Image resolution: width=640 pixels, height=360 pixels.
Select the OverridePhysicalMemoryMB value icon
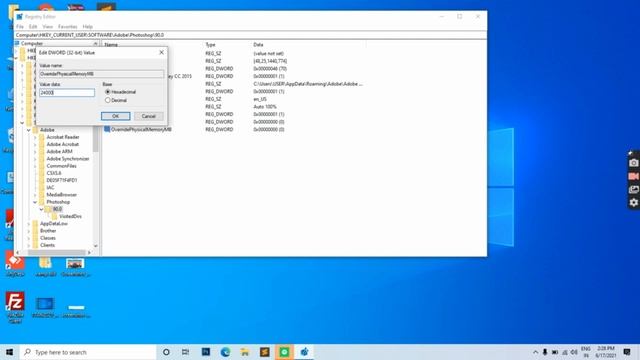(107, 129)
